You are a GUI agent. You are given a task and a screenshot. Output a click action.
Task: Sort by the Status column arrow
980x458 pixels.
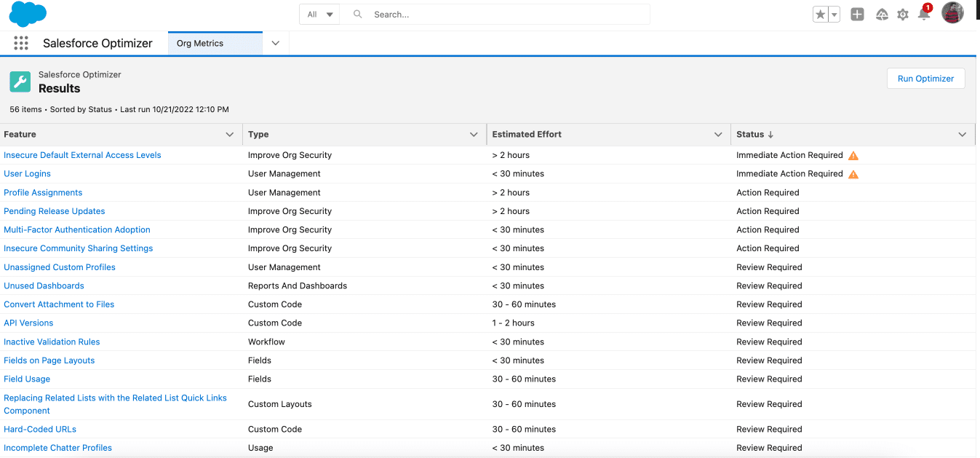[x=770, y=135]
